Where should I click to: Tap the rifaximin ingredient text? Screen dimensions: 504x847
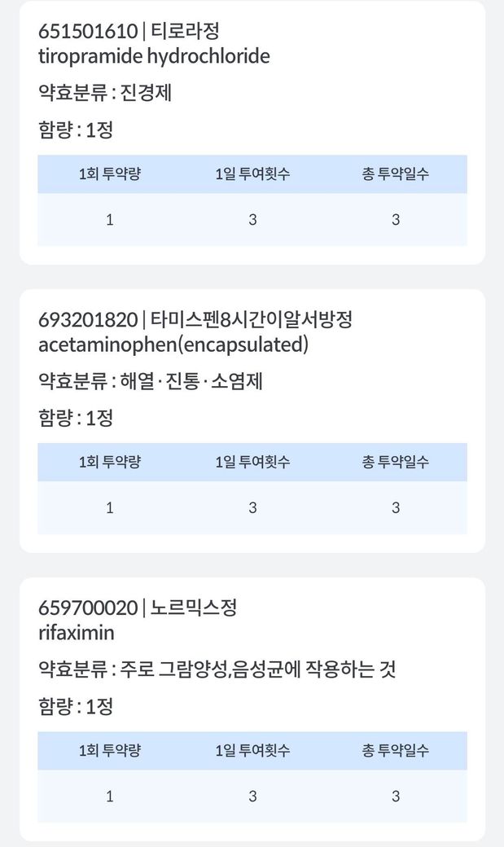77,633
